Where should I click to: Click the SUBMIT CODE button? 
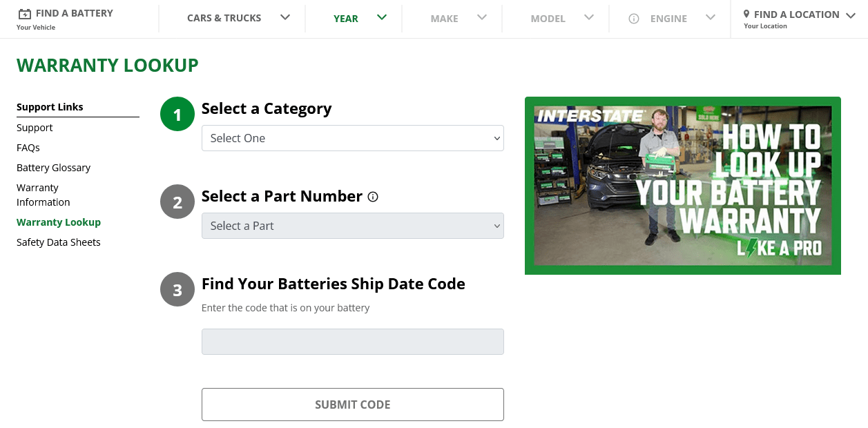352,405
